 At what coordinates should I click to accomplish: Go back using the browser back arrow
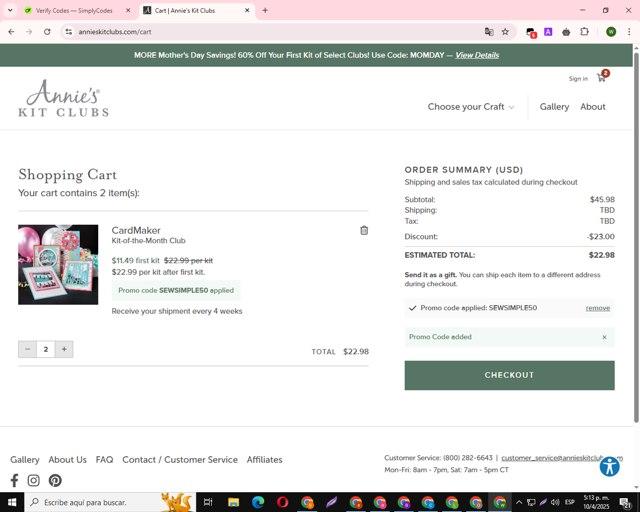[x=11, y=31]
